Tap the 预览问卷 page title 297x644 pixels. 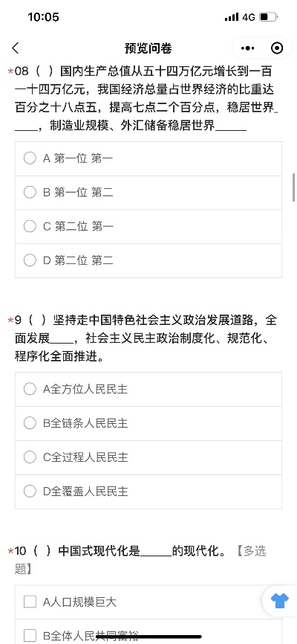click(x=148, y=48)
